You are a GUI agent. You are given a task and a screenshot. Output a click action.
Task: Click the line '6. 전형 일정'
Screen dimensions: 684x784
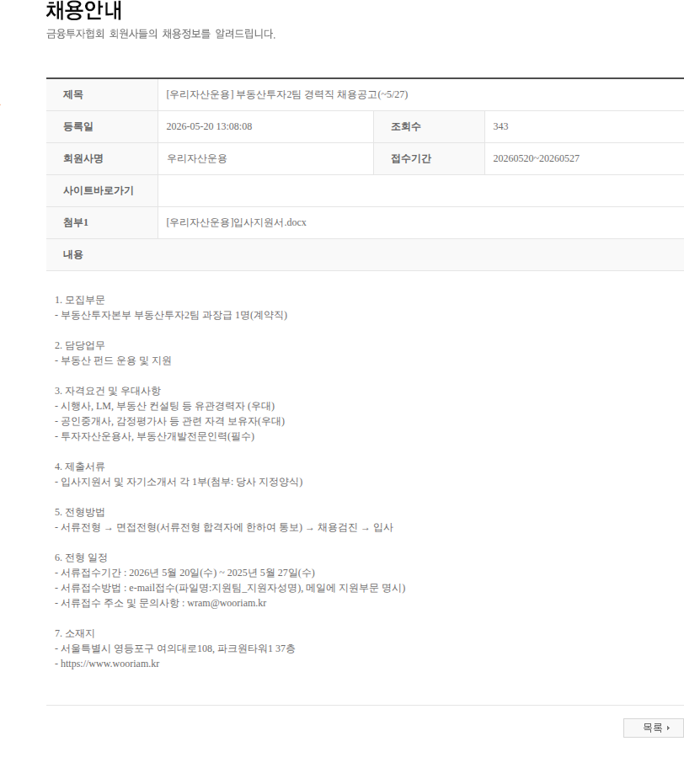pyautogui.click(x=81, y=557)
